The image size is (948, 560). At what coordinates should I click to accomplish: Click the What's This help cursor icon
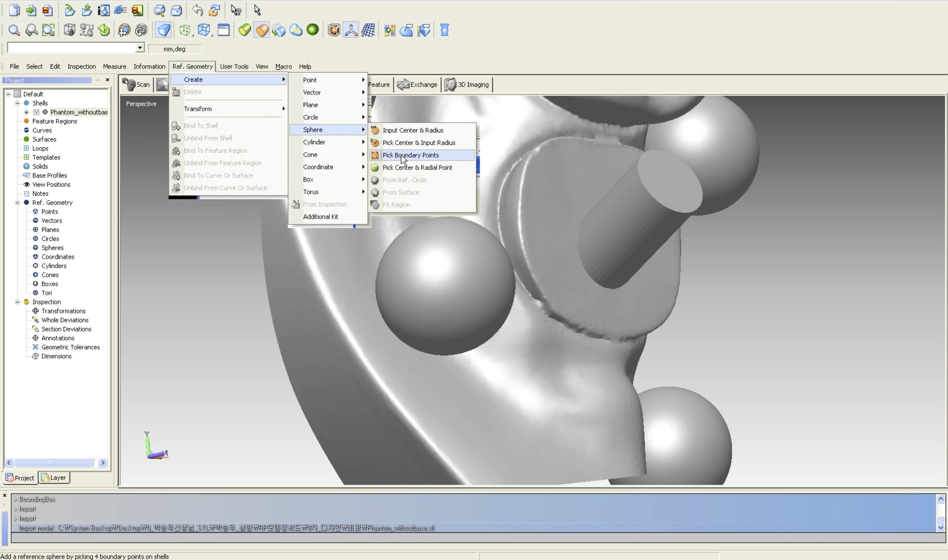[236, 10]
